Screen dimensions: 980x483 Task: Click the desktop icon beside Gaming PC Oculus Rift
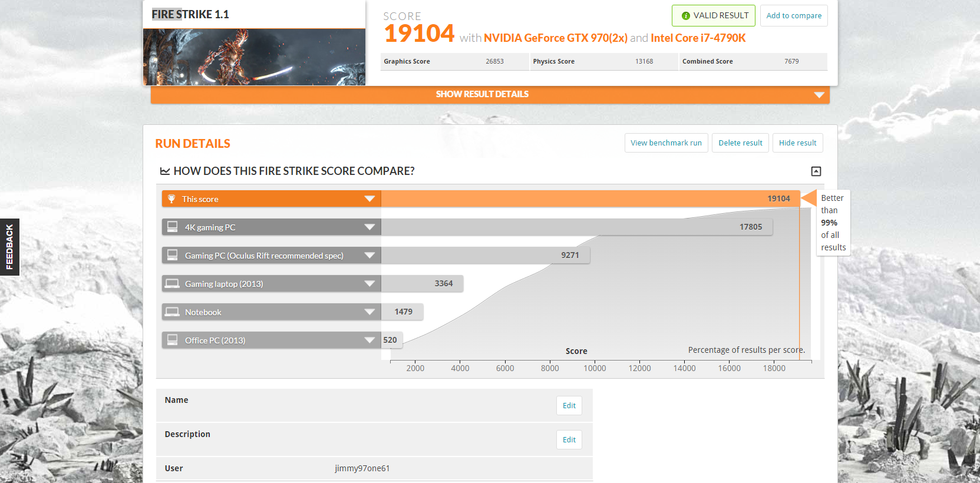click(172, 255)
